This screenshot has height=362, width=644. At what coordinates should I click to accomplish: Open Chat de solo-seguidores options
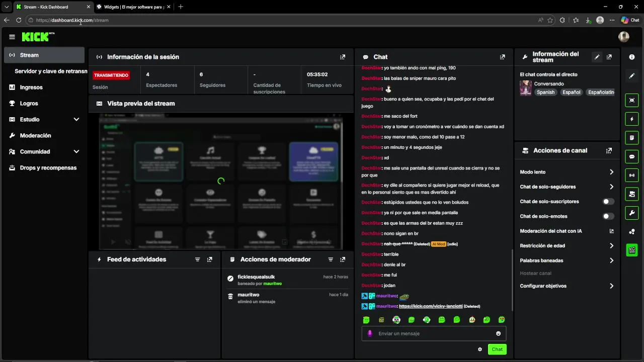567,187
